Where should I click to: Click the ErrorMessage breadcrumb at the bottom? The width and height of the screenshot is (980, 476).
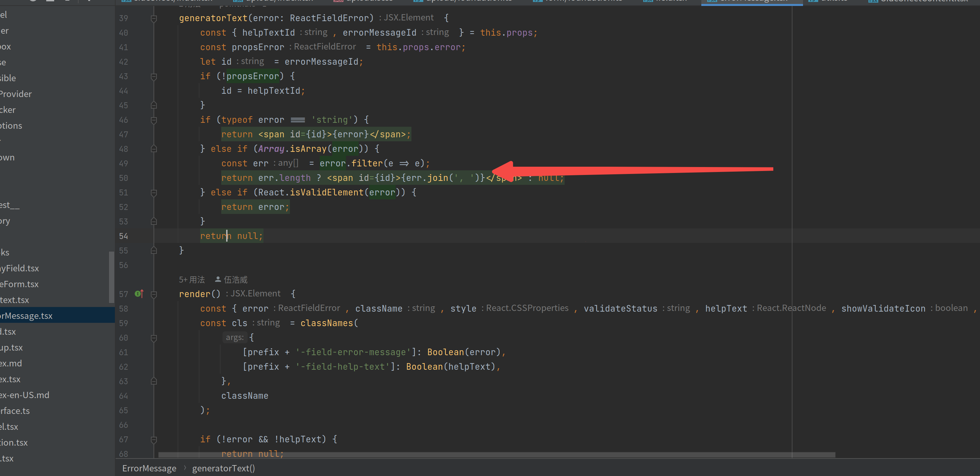pyautogui.click(x=149, y=468)
